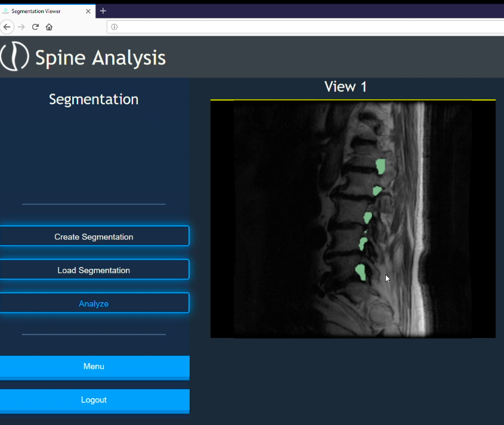Open the Menu button

pyautogui.click(x=94, y=368)
